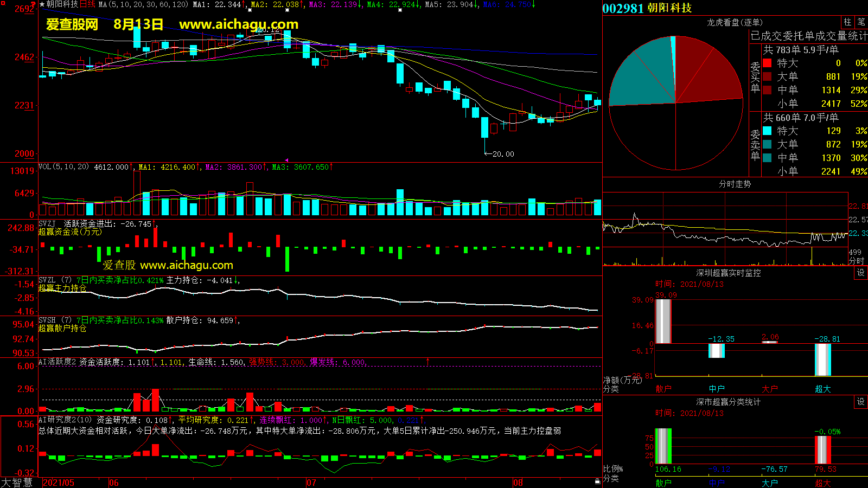Switch to 柱 bar chart view
The width and height of the screenshot is (868, 488).
[x=847, y=22]
